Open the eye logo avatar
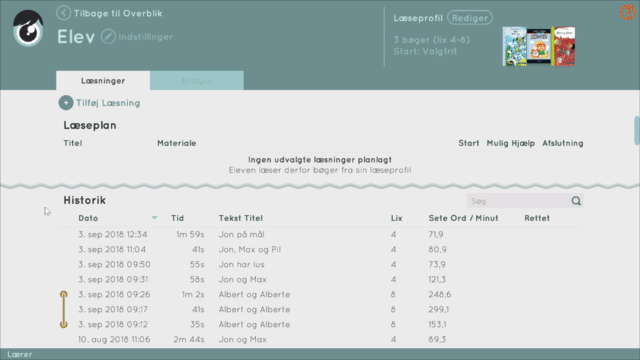Image resolution: width=640 pixels, height=360 pixels. click(x=28, y=29)
